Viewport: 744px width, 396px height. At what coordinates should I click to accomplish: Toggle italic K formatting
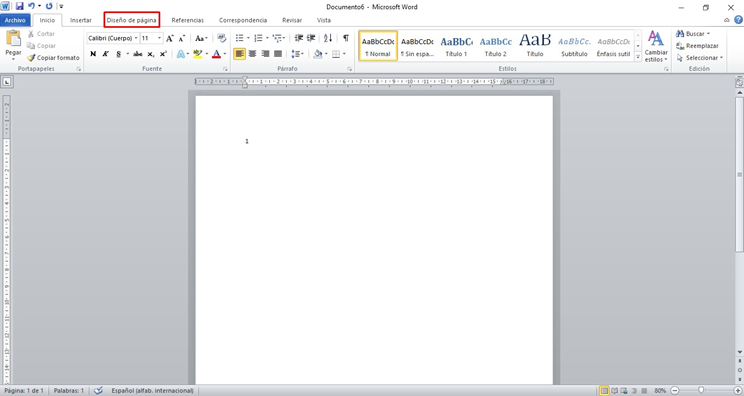[105, 54]
